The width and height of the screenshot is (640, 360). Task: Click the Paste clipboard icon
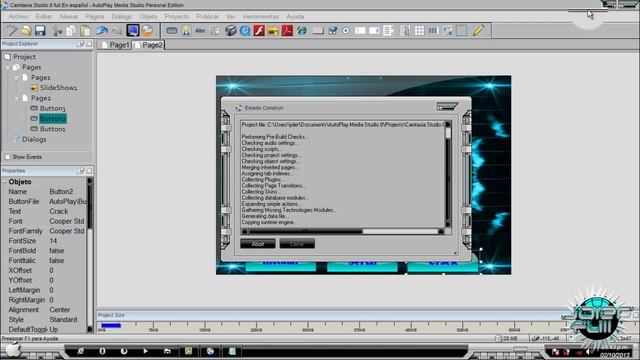tap(85, 31)
